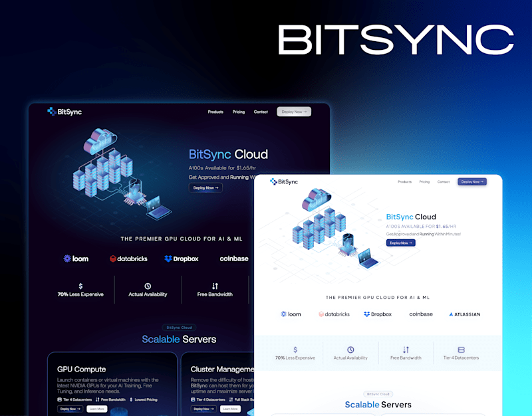Screen dimensions: 532x416
Task: Click clock icon above Actual Availability, light
Action: pyautogui.click(x=350, y=350)
